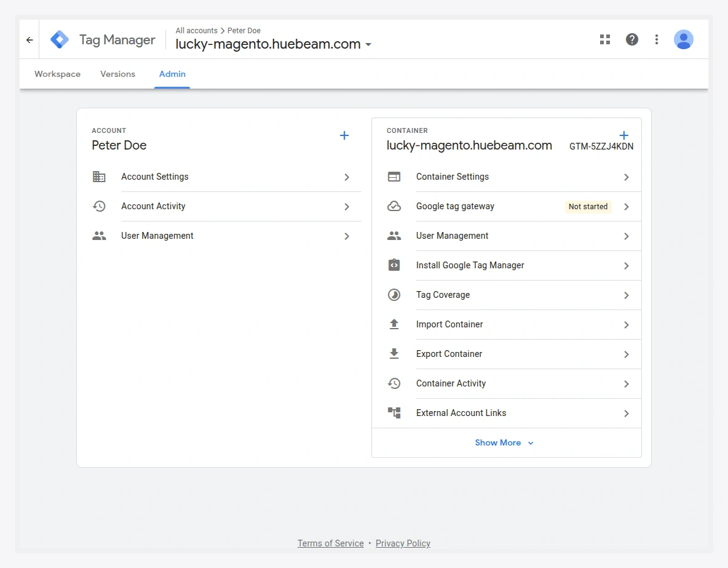Click the Peter Doe breadcrumb link
The height and width of the screenshot is (568, 728).
pyautogui.click(x=243, y=31)
